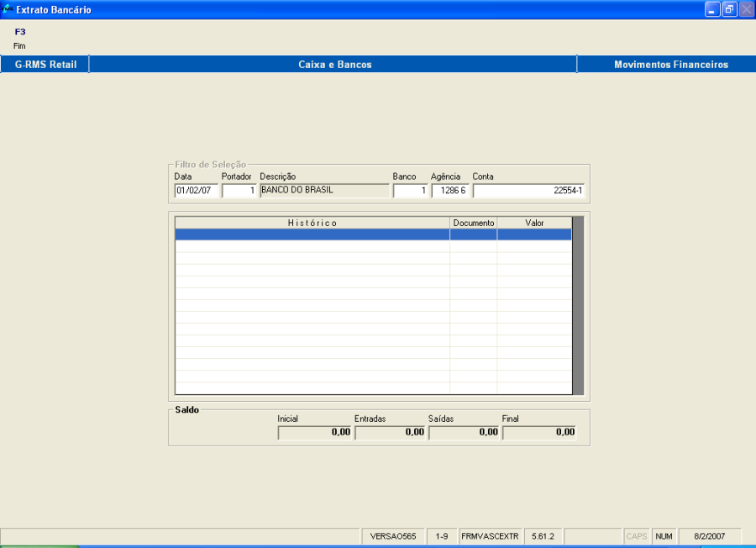Click the Documento column header
This screenshot has width=756, height=548.
tap(473, 223)
